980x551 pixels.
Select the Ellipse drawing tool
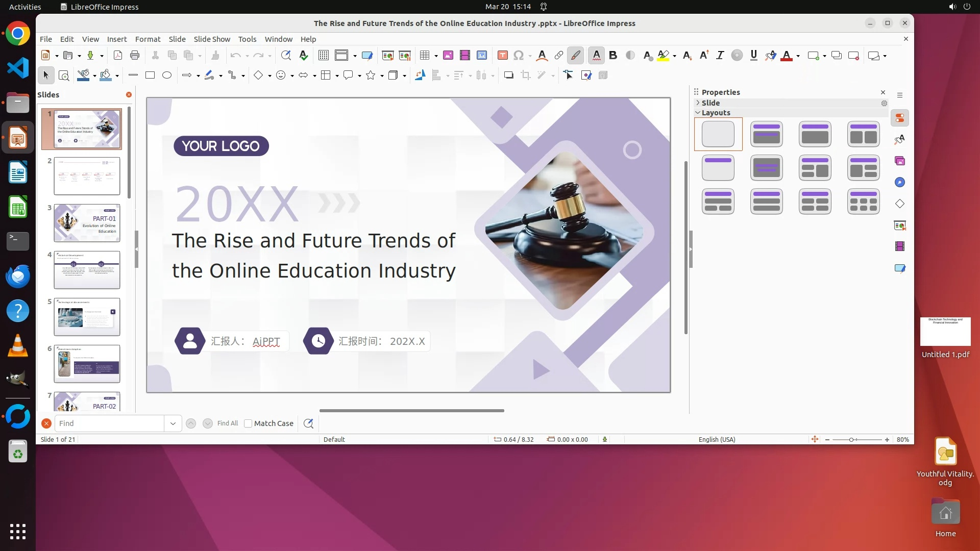(x=166, y=76)
